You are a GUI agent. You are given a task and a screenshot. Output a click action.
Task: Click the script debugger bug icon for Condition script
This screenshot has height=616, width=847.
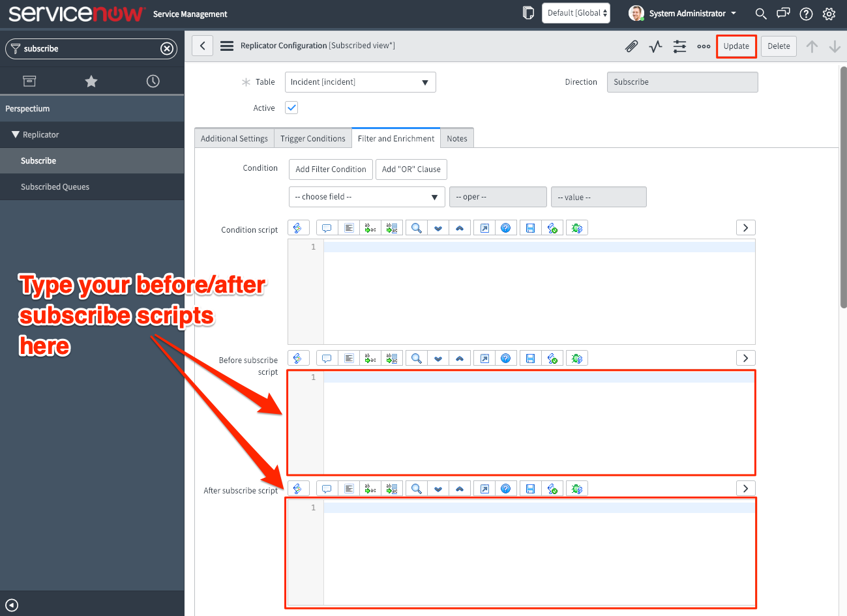point(577,227)
